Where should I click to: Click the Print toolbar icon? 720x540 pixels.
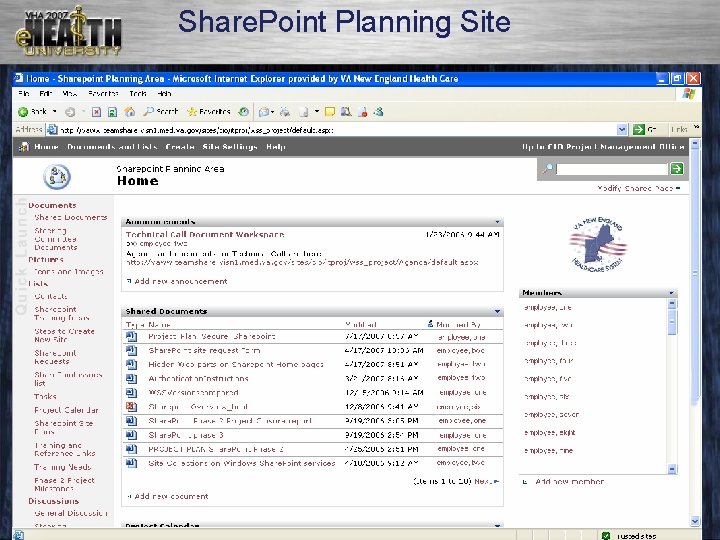click(x=285, y=112)
